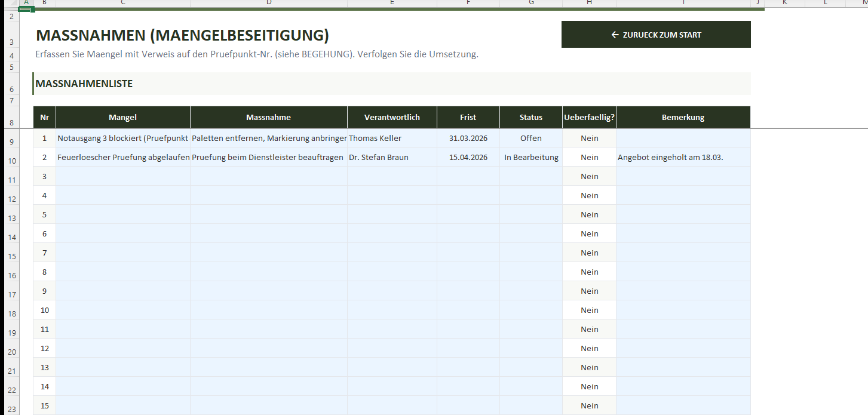Click the Ueberfaellig? heading cell
The image size is (868, 415).
pyautogui.click(x=589, y=117)
